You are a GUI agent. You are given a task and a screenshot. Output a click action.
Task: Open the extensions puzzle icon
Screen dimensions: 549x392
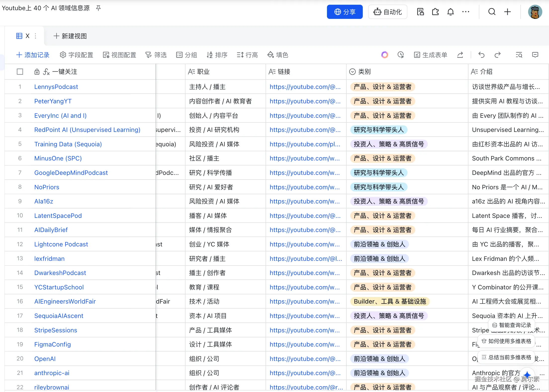[435, 12]
